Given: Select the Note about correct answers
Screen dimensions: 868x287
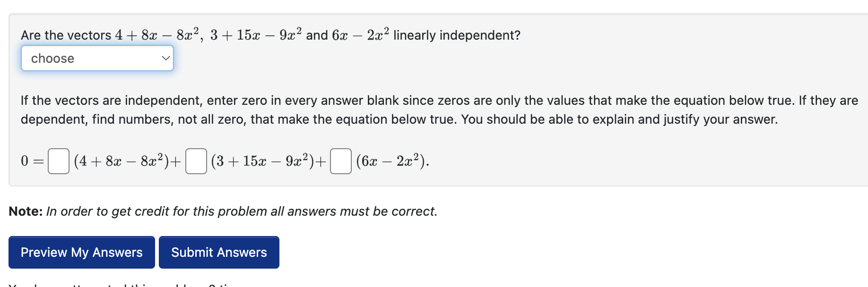Looking at the screenshot, I should [222, 211].
